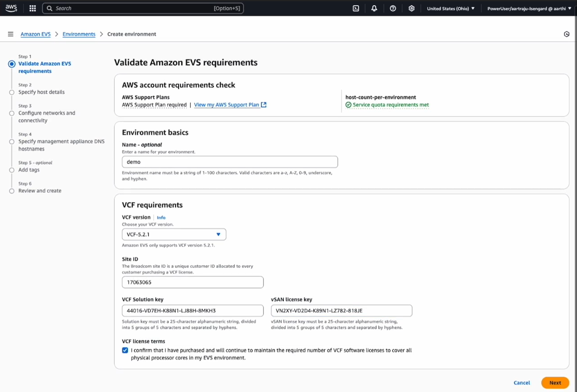Select the Step 1 Validate requirements radio
Screen dimensions: 577x392
pyautogui.click(x=12, y=64)
